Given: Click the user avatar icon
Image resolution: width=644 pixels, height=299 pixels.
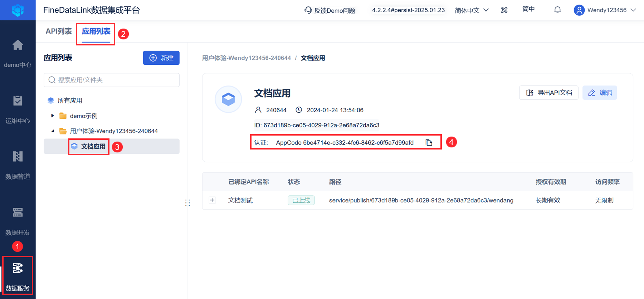Looking at the screenshot, I should (x=579, y=10).
